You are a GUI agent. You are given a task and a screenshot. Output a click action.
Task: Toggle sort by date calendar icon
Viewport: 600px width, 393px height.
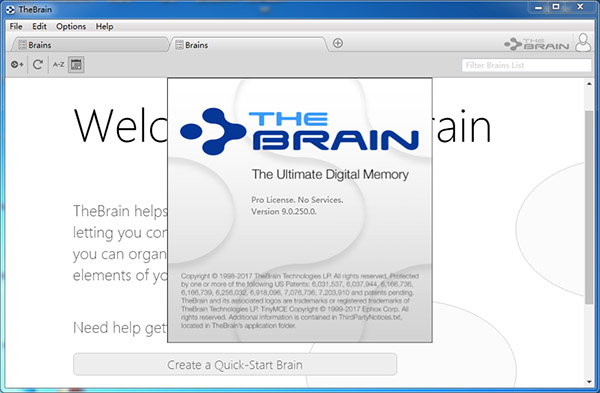coord(76,65)
